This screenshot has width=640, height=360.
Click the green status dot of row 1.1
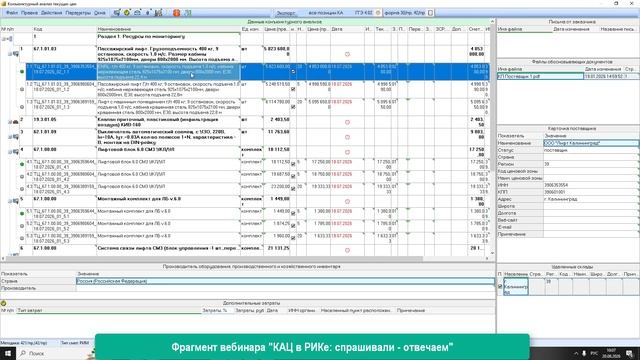click(x=22, y=71)
